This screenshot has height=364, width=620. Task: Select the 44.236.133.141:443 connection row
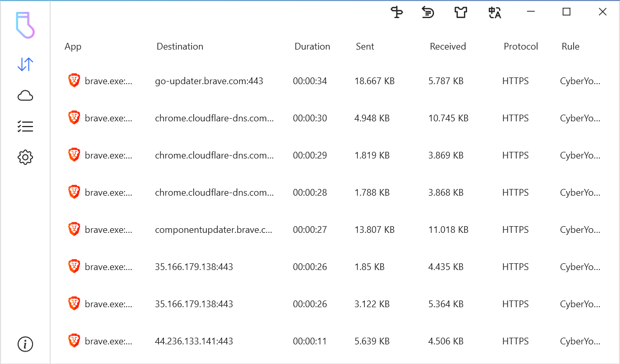click(194, 341)
